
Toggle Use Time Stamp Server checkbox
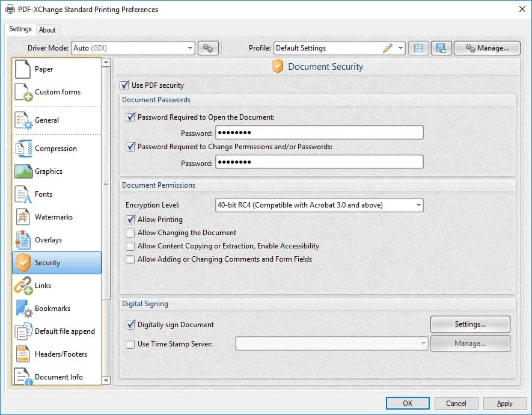pyautogui.click(x=130, y=344)
